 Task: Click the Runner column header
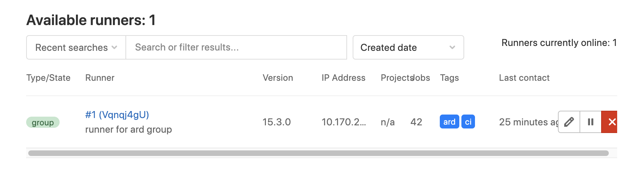coord(100,78)
